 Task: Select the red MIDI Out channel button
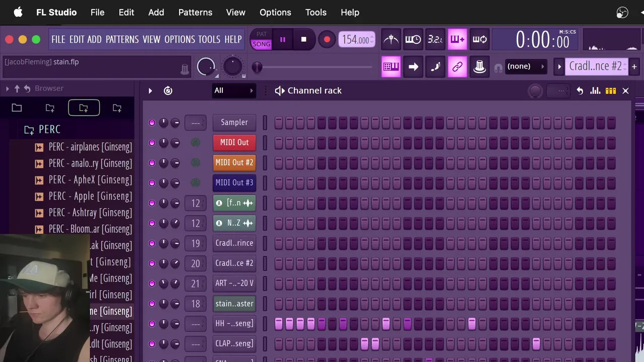[x=234, y=142]
